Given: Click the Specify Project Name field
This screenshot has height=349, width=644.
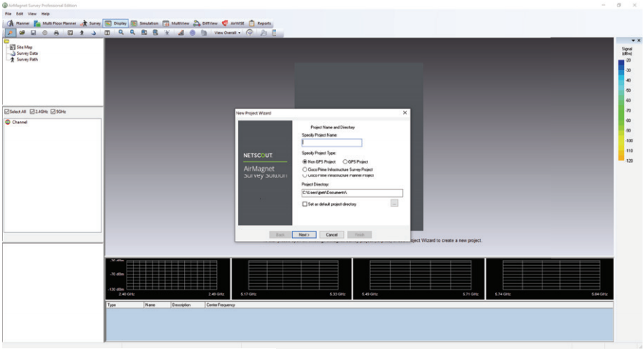Looking at the screenshot, I should coord(331,142).
